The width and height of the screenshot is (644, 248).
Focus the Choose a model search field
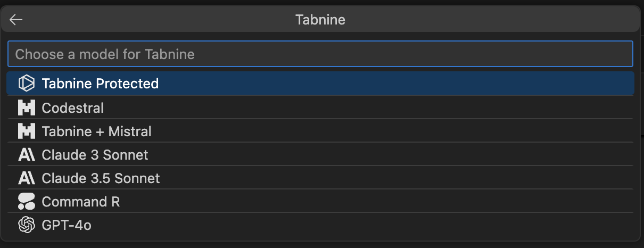point(320,54)
